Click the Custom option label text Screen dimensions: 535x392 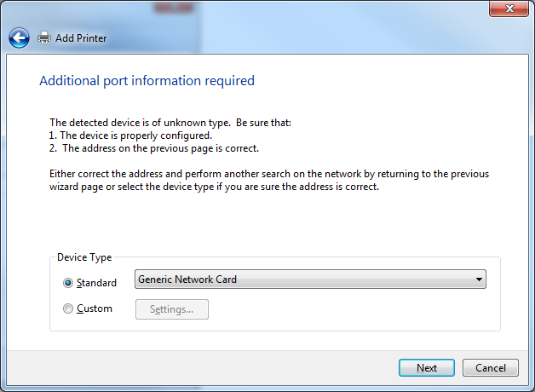[95, 308]
